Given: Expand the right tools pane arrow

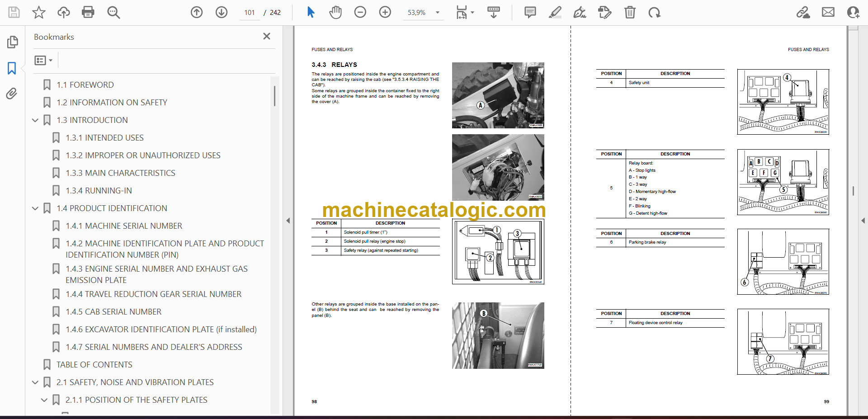Looking at the screenshot, I should click(863, 221).
